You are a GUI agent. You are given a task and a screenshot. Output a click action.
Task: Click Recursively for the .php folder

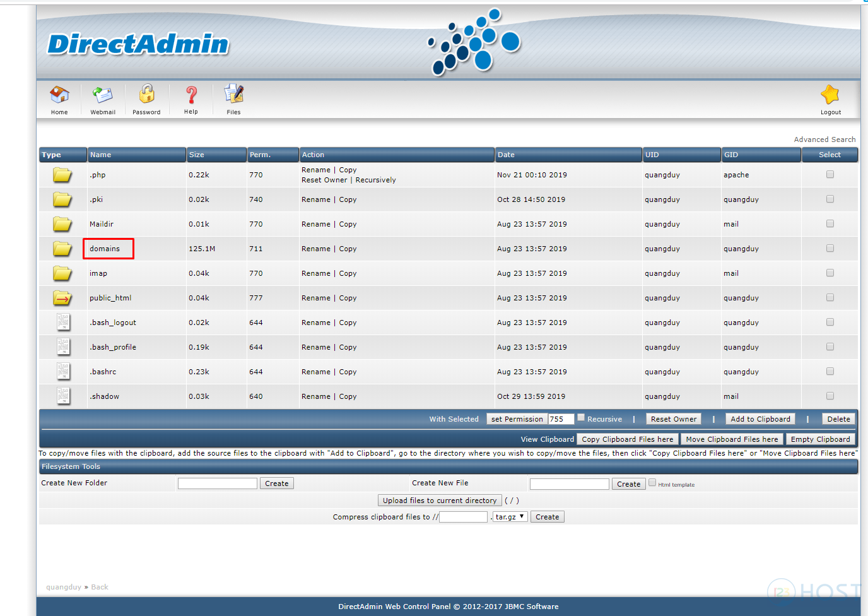point(376,180)
